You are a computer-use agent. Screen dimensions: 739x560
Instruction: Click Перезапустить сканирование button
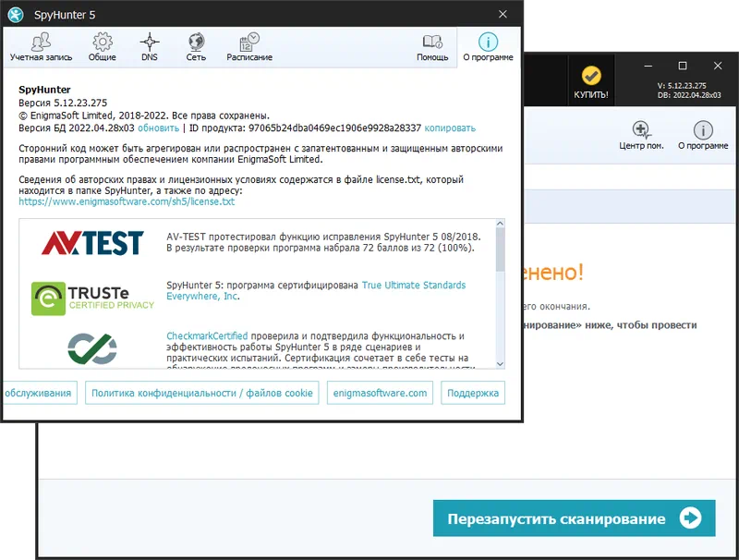(574, 518)
